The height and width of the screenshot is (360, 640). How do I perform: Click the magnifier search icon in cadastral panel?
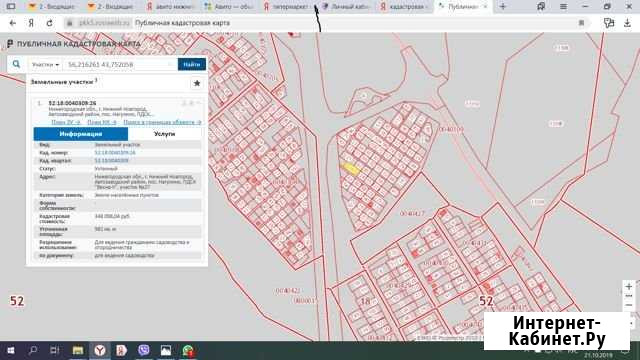pyautogui.click(x=16, y=64)
